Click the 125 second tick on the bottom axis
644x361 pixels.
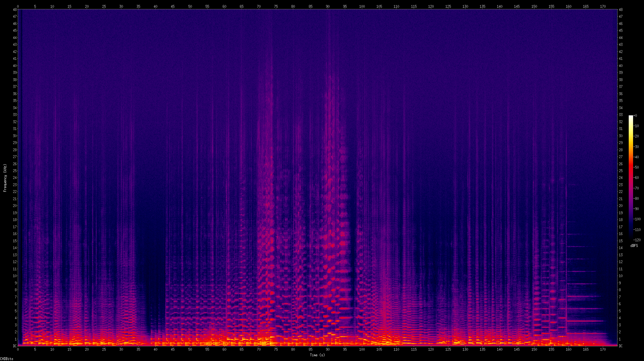pyautogui.click(x=448, y=349)
